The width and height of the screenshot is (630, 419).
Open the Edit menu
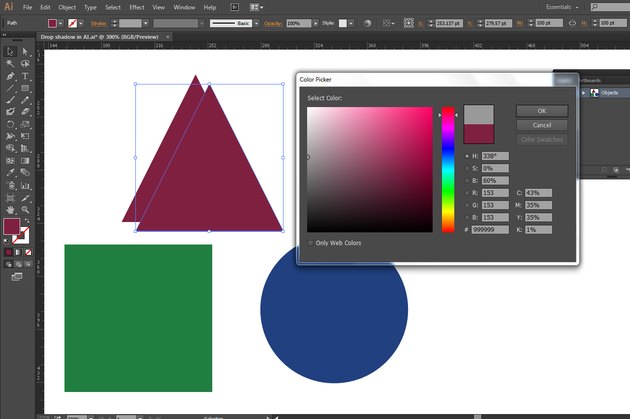point(45,7)
